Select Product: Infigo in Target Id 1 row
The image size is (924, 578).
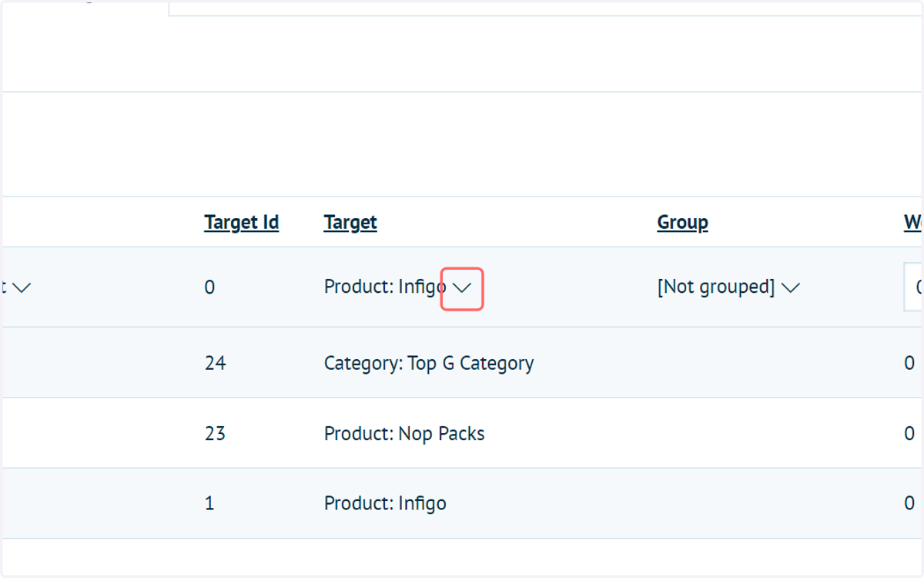(385, 504)
